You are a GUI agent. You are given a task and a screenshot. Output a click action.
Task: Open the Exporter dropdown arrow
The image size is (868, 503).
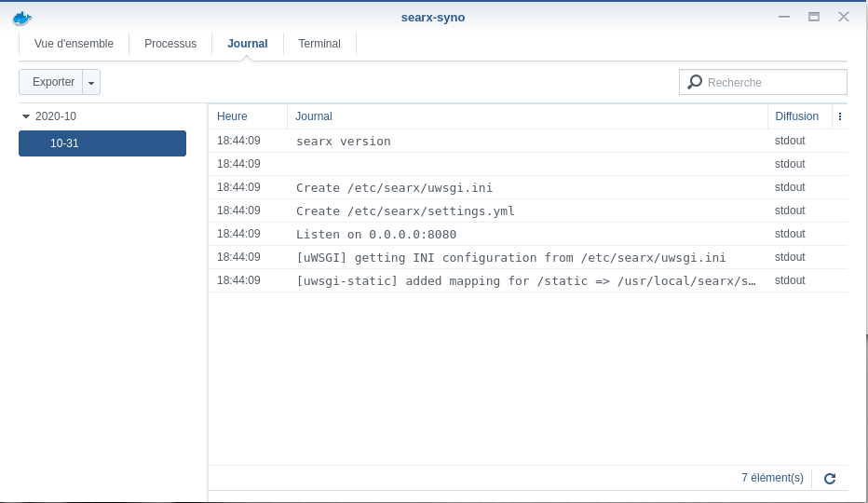(91, 82)
